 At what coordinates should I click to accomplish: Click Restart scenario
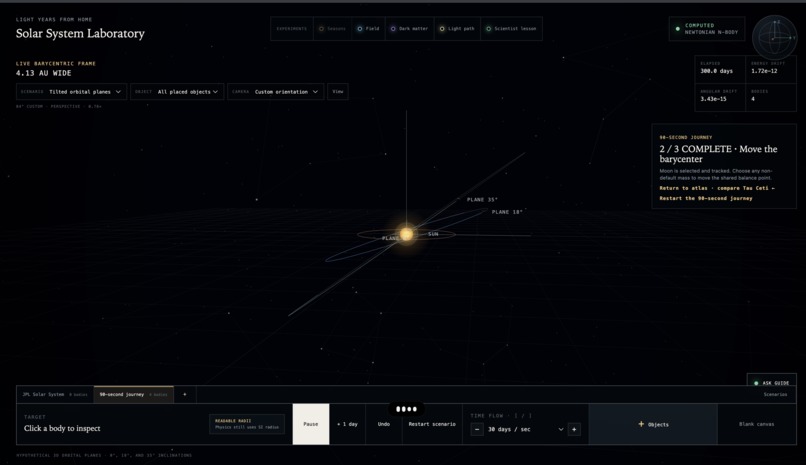[432, 424]
